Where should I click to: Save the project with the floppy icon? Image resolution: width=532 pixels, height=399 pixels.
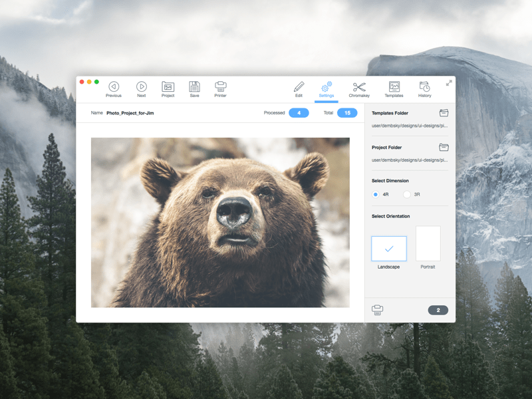(194, 87)
